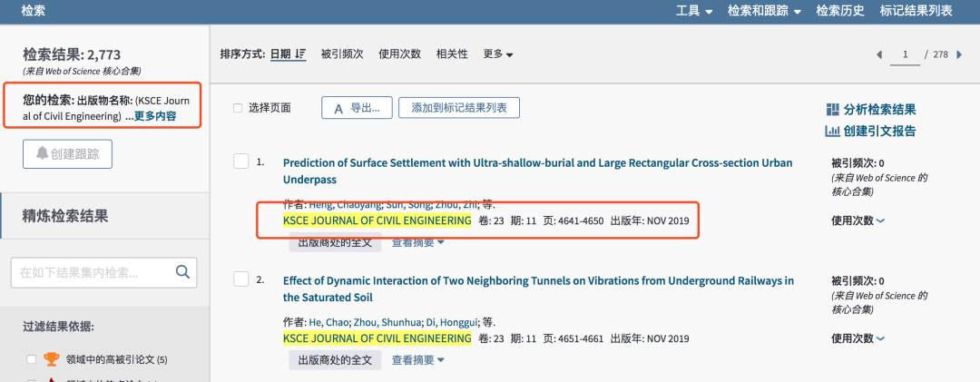Sort results by 被引频次

pyautogui.click(x=342, y=54)
